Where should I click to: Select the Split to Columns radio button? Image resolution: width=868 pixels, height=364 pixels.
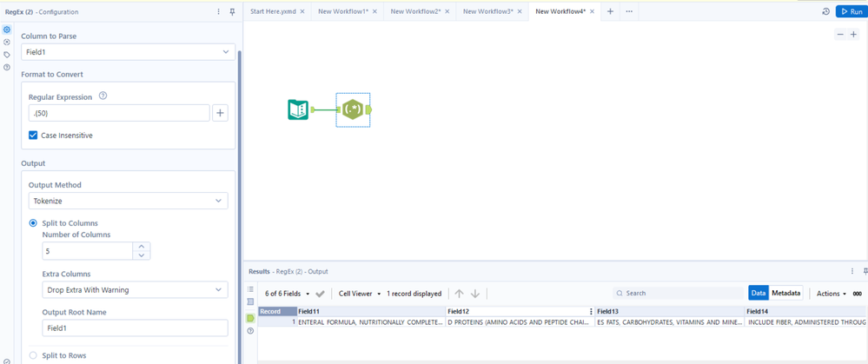(33, 223)
